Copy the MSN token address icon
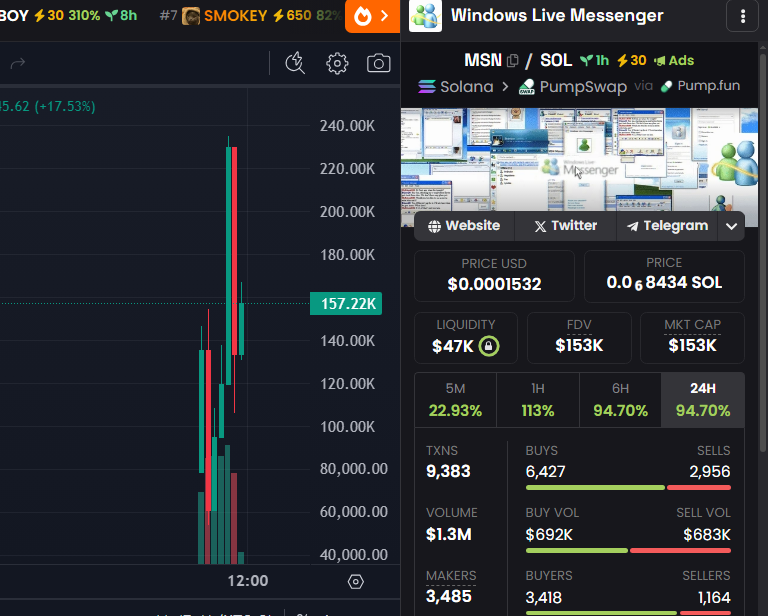 (x=513, y=61)
